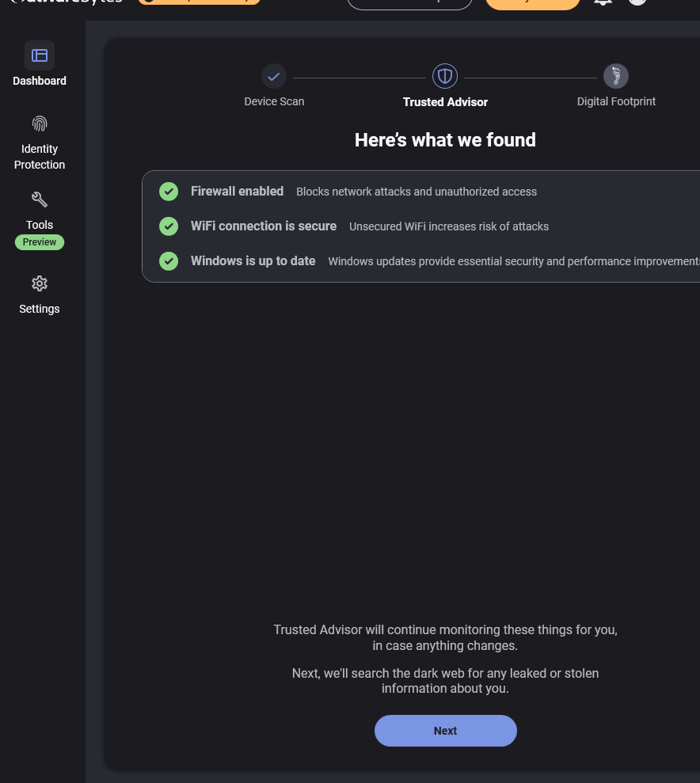Viewport: 700px width, 783px height.
Task: Open the Settings gear icon
Action: pyautogui.click(x=40, y=283)
